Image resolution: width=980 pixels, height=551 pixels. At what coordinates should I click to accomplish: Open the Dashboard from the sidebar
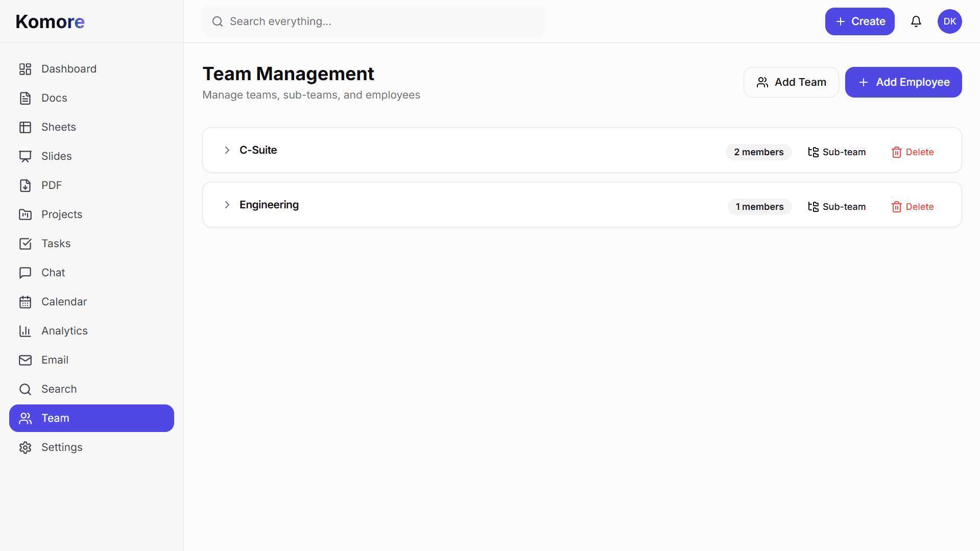point(69,68)
